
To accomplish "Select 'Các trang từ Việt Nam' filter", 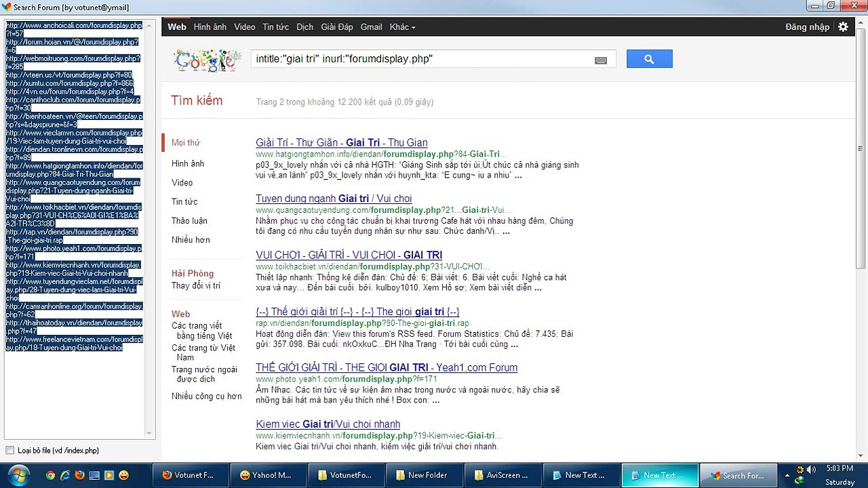I will (203, 352).
